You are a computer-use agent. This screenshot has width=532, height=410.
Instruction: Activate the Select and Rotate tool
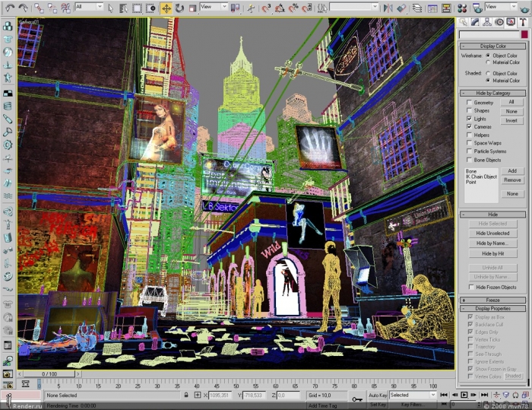pyautogui.click(x=179, y=8)
